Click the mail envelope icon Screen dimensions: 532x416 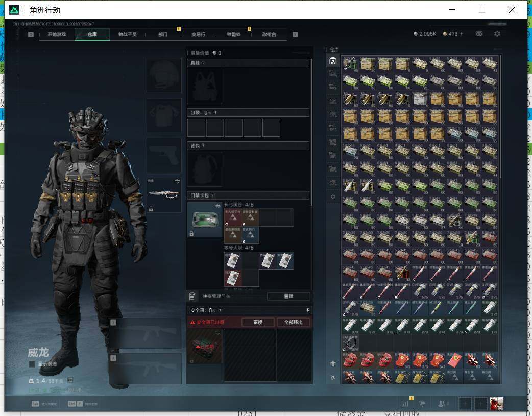(x=479, y=34)
